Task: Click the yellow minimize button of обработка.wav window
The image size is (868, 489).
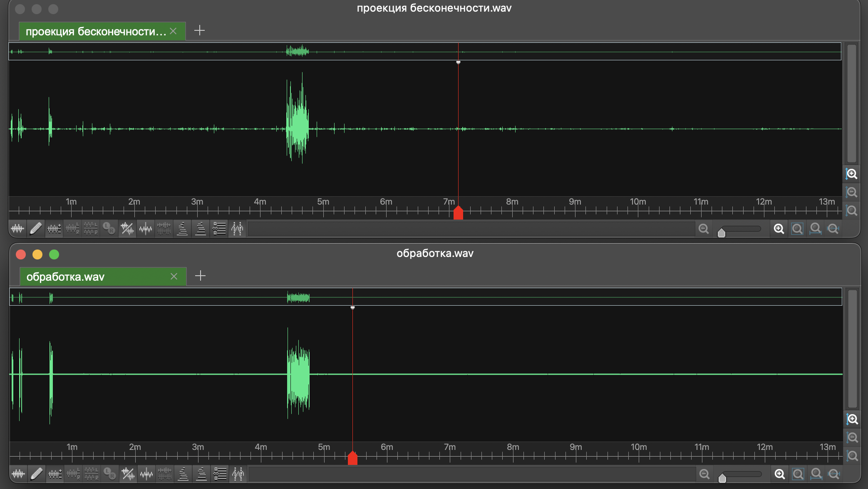Action: 37,254
